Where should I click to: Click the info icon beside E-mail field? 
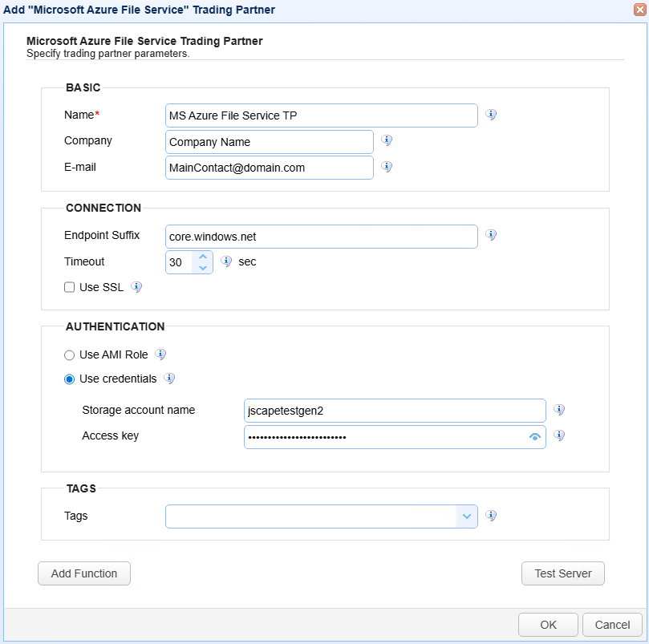tap(387, 167)
